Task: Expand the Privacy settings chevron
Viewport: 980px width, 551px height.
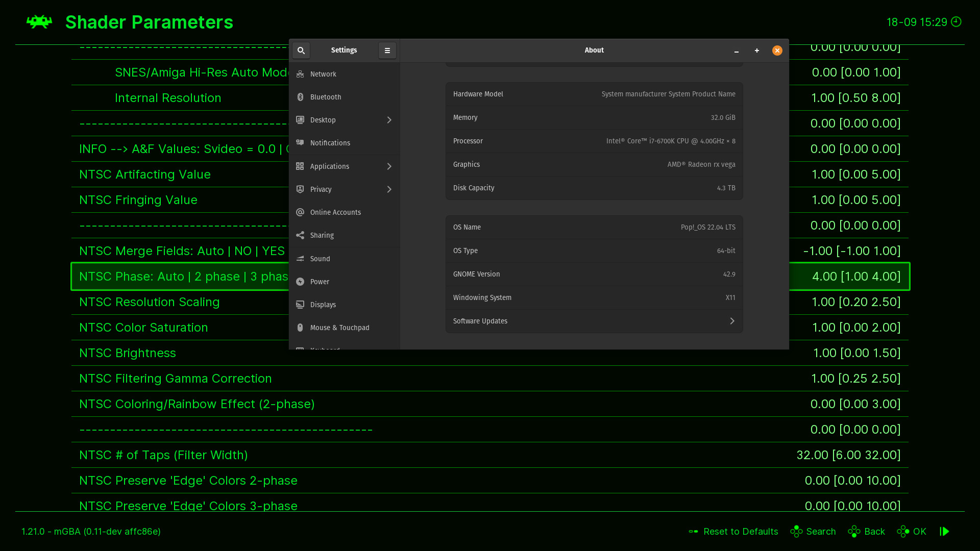Action: tap(389, 189)
